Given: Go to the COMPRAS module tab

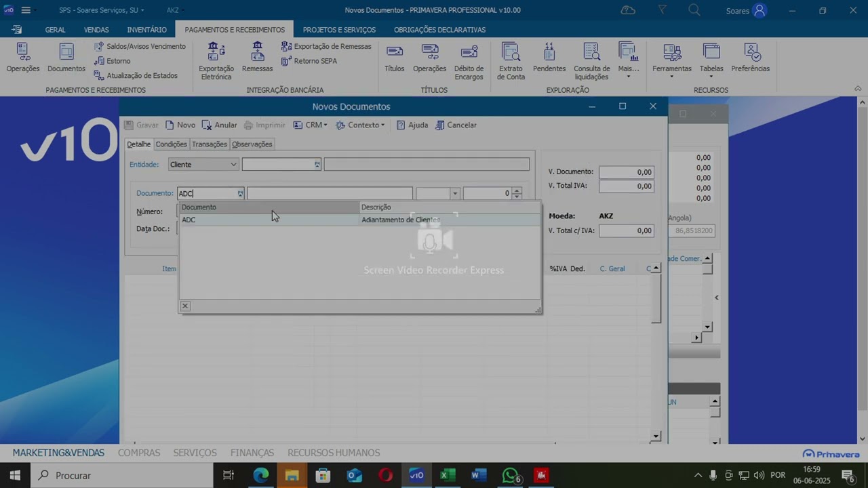Looking at the screenshot, I should click(x=139, y=453).
